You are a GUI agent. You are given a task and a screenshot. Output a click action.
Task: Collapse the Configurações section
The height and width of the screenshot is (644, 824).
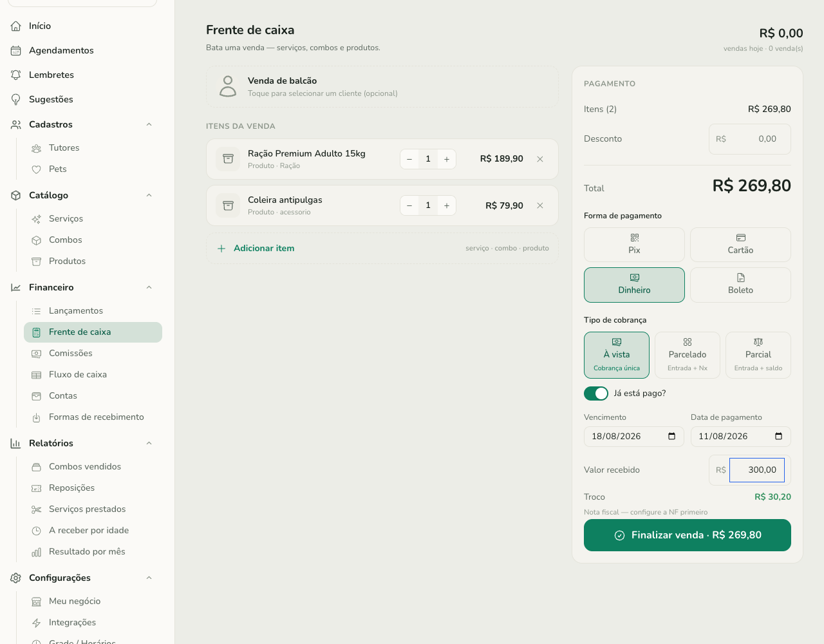pyautogui.click(x=149, y=578)
